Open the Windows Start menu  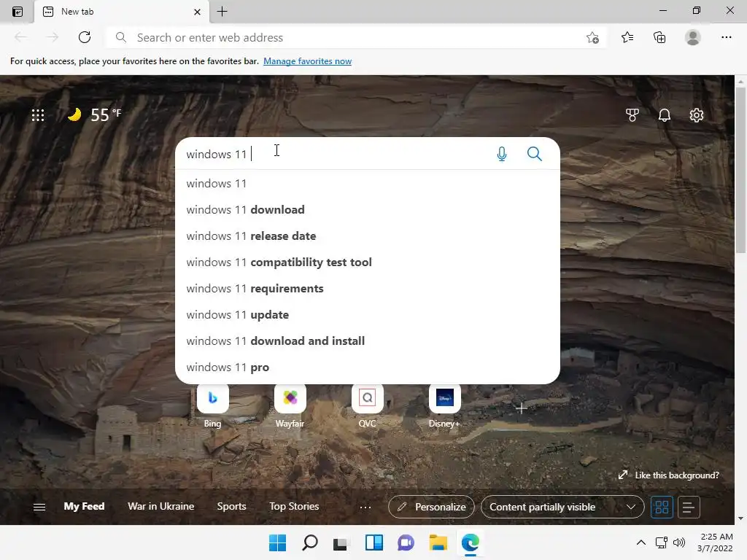tap(277, 542)
